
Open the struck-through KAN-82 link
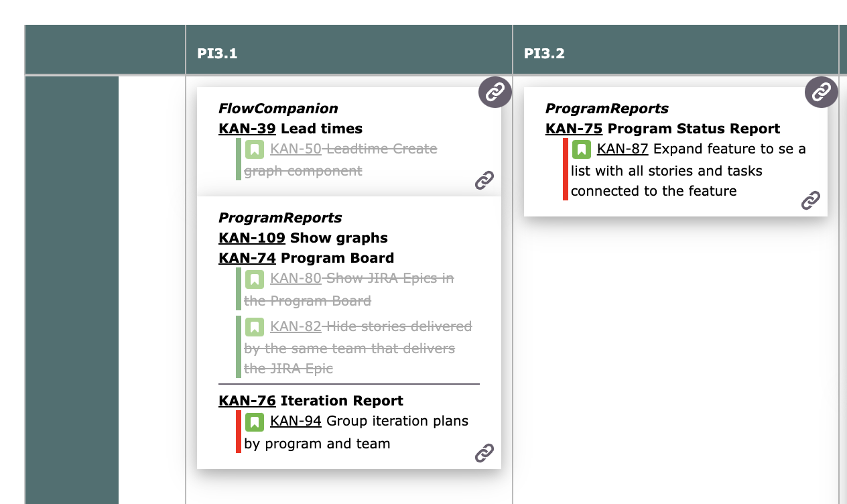(x=296, y=326)
